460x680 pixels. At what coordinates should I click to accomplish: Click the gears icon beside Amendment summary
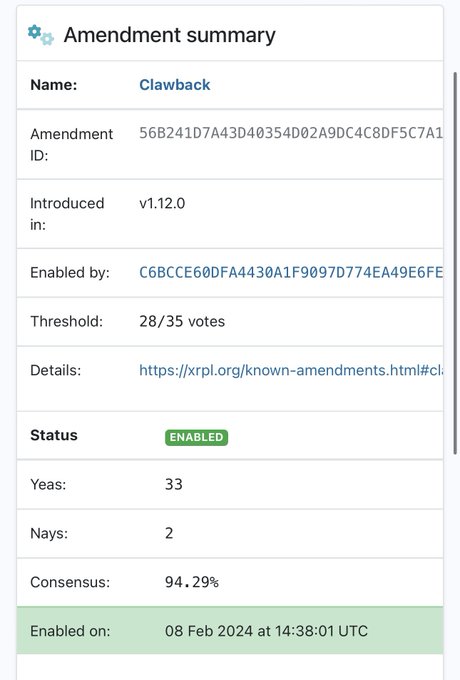(41, 35)
